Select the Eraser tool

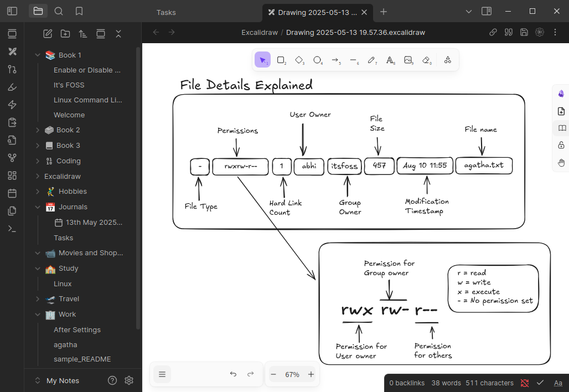pyautogui.click(x=426, y=60)
